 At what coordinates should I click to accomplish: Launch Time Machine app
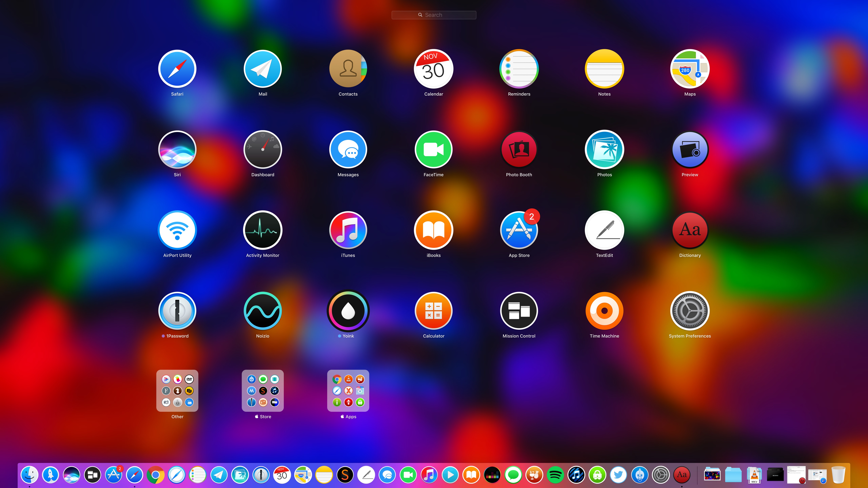click(604, 311)
